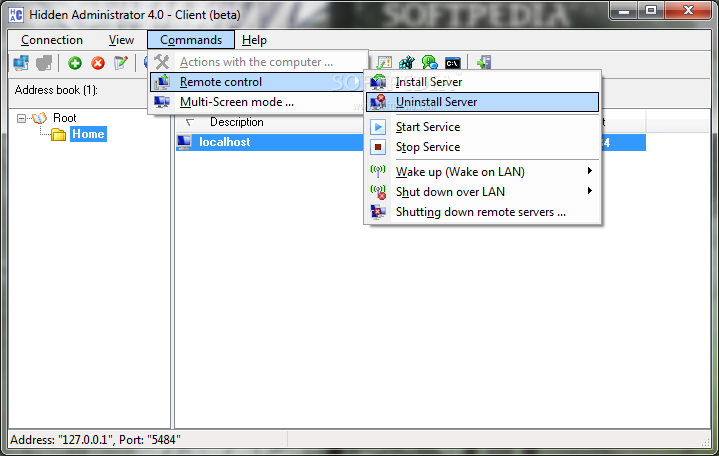Click the edit entry pencil icon
This screenshot has width=719, height=456.
(x=121, y=63)
